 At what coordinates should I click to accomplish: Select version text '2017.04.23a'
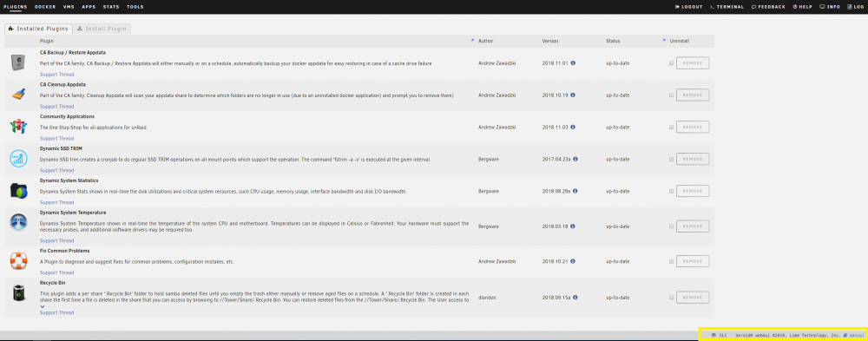tap(556, 159)
